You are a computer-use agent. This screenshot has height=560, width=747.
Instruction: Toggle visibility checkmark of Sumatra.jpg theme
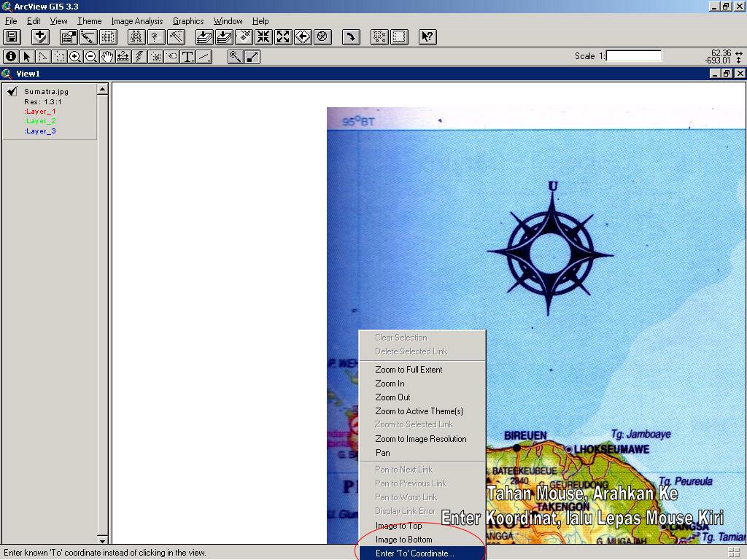coord(12,91)
